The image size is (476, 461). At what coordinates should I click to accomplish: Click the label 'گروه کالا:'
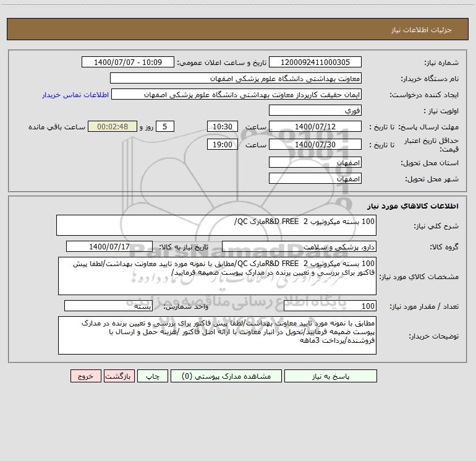click(444, 248)
